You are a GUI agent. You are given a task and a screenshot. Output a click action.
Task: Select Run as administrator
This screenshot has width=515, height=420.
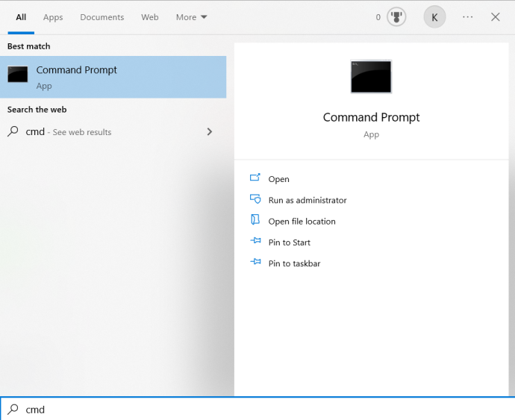click(x=308, y=200)
